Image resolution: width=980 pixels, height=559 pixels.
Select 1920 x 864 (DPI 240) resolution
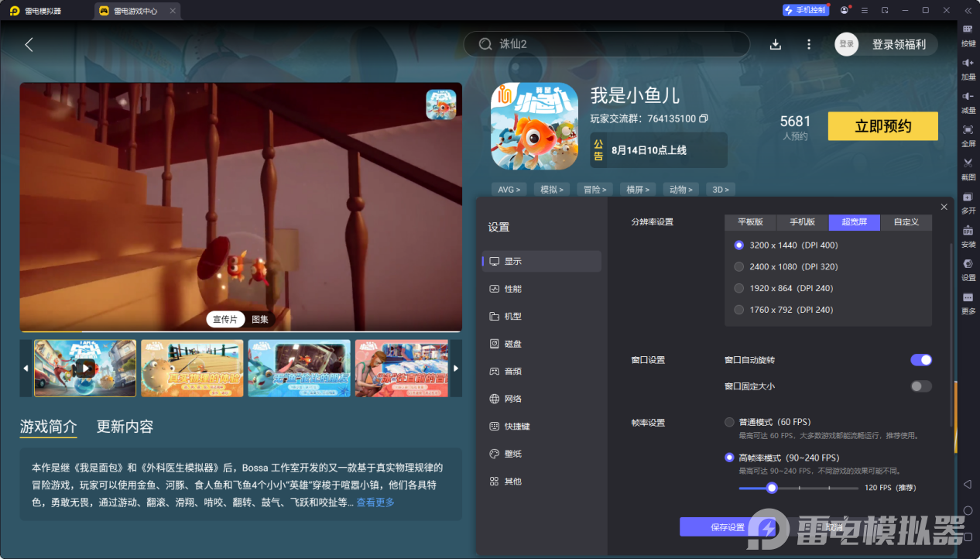(739, 288)
